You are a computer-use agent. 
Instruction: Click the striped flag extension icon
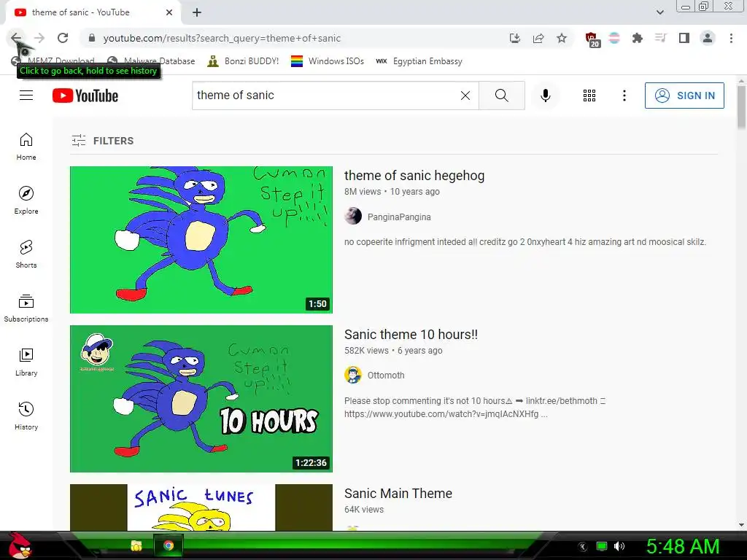pyautogui.click(x=614, y=38)
